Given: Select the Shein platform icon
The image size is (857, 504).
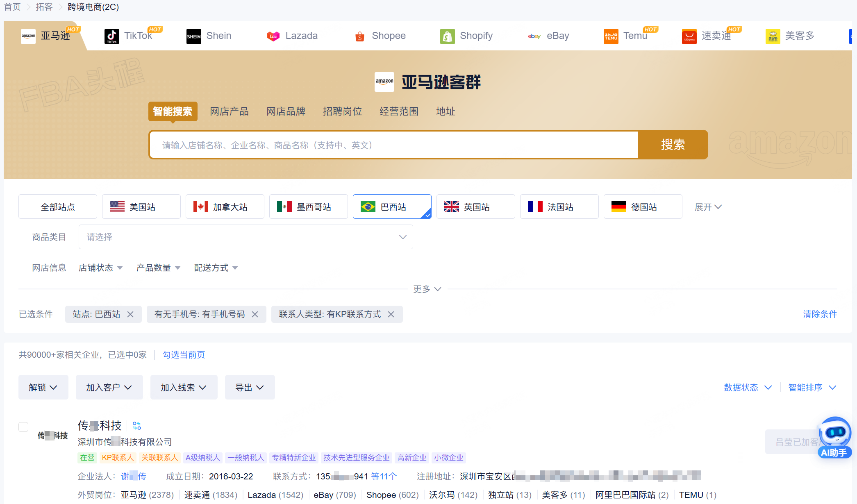Looking at the screenshot, I should (x=193, y=36).
